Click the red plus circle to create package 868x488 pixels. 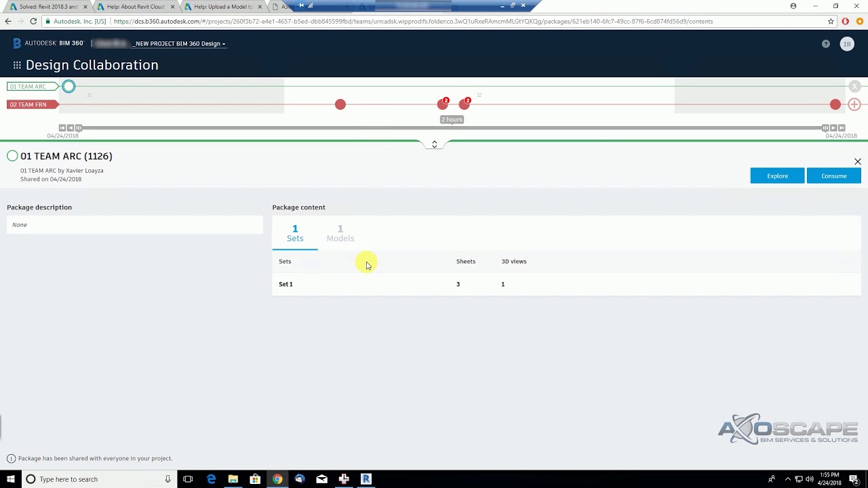pos(854,104)
